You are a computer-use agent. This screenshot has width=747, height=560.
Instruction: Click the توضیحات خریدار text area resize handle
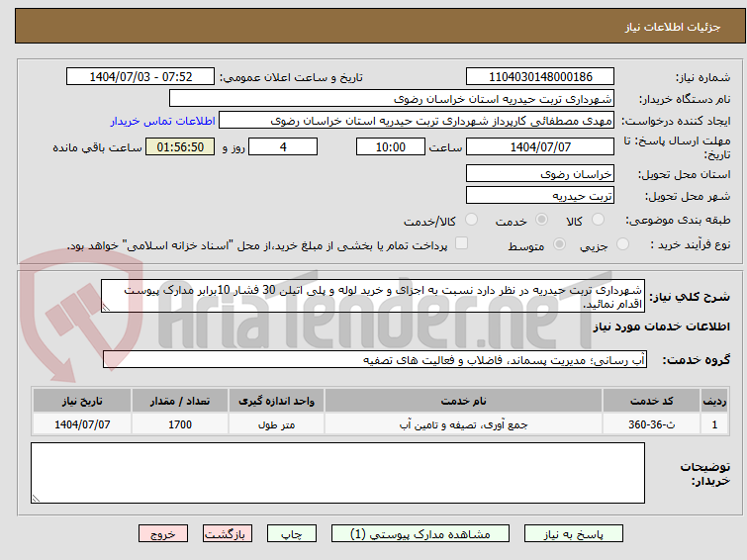(x=36, y=499)
